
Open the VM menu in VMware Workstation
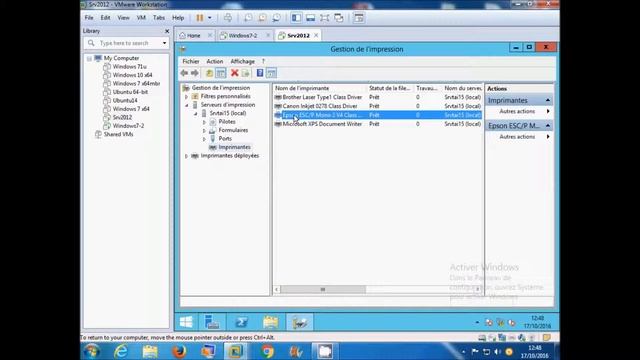141,18
